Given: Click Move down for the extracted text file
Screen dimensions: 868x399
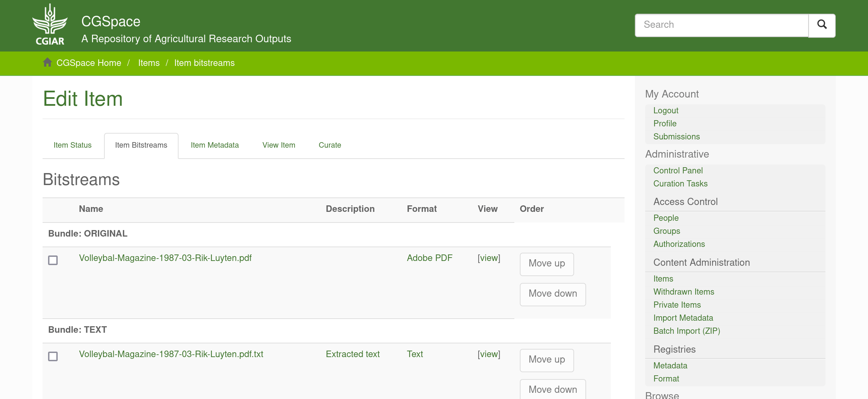Looking at the screenshot, I should [x=552, y=389].
